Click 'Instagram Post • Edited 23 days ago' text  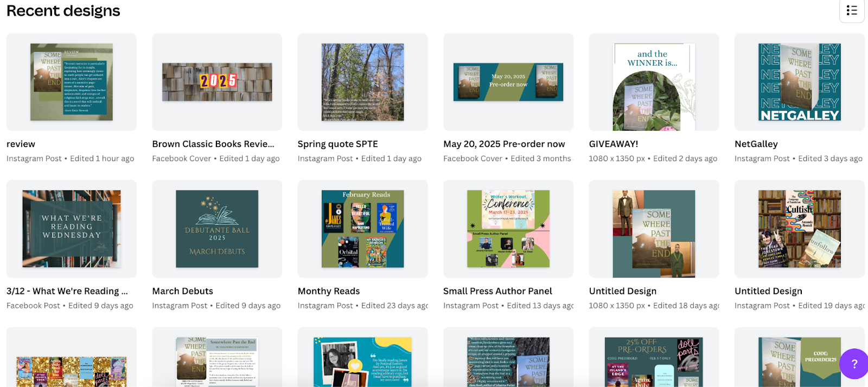coord(363,306)
